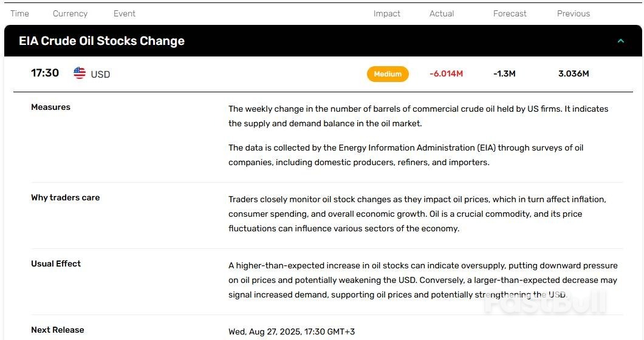Click the Previous column header
The height and width of the screenshot is (340, 644).
point(574,13)
